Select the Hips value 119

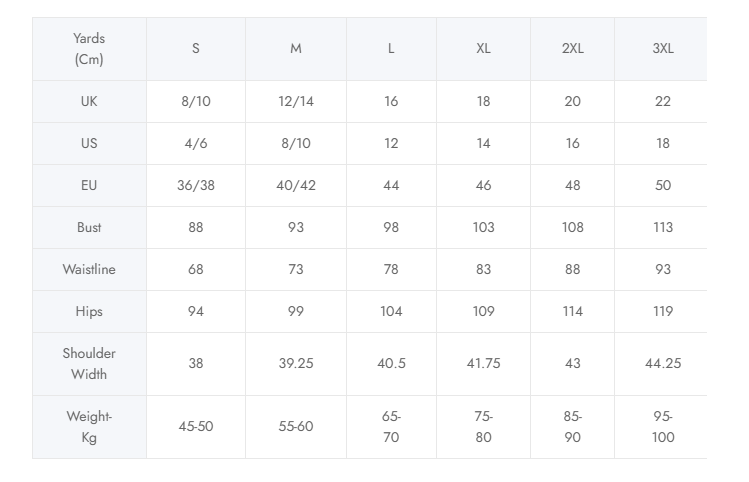662,311
